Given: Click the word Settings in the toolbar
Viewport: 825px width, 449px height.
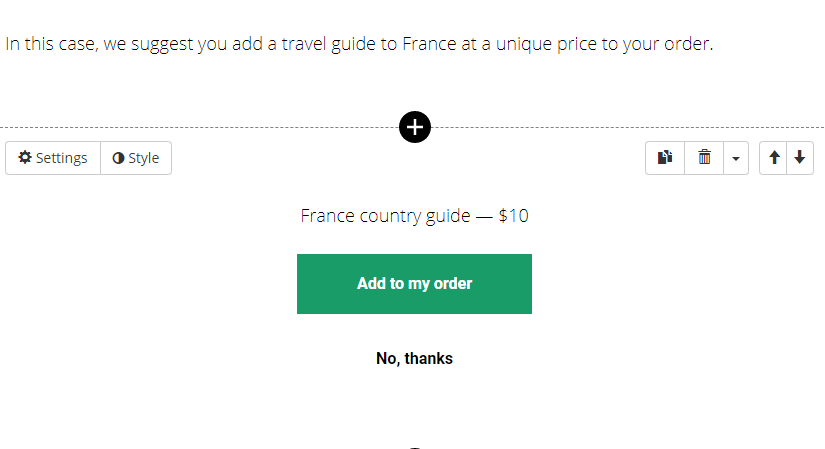Looking at the screenshot, I should pyautogui.click(x=62, y=158).
